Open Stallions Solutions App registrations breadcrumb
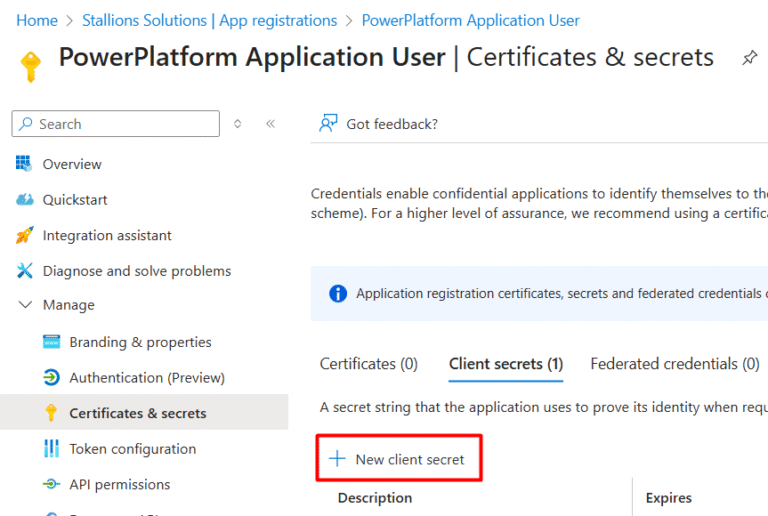The width and height of the screenshot is (768, 516). click(x=209, y=20)
